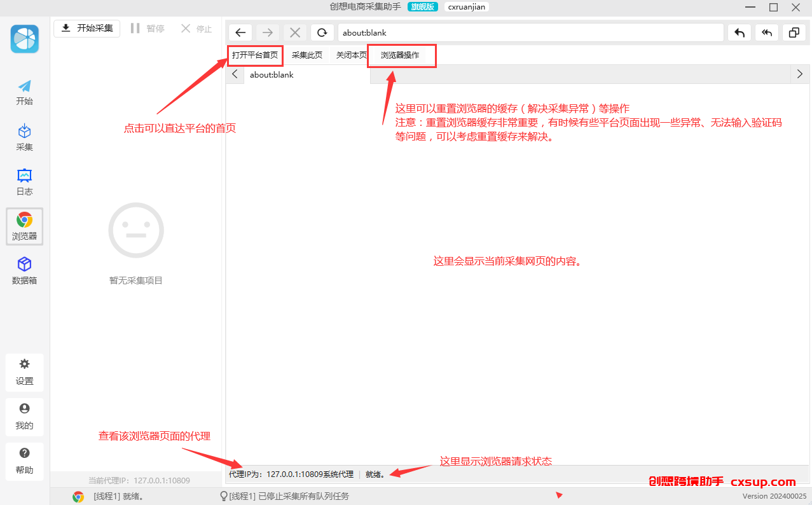
Task: Click 打开平台首页 menu item
Action: [255, 55]
